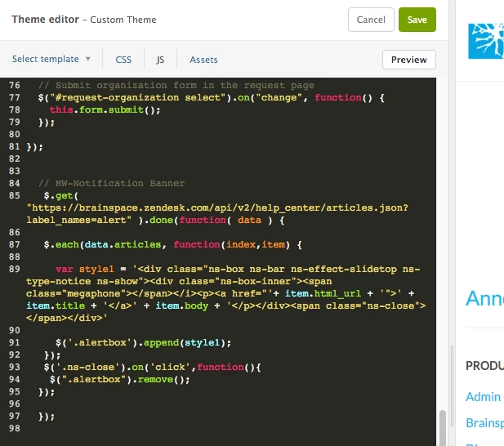Screen dimensions: 504x446
Task: Click 'label_names=alert' text in code
Action: tap(76, 220)
